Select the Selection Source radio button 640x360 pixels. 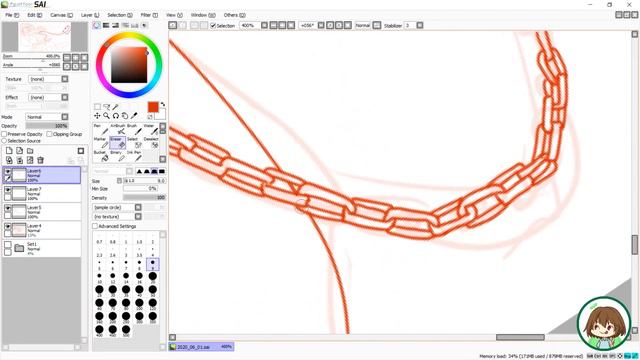point(4,141)
